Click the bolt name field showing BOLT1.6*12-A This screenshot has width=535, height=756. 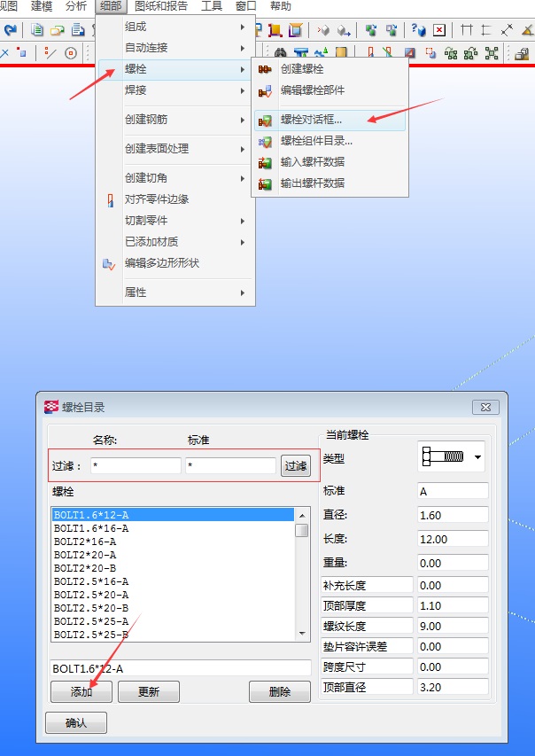181,669
